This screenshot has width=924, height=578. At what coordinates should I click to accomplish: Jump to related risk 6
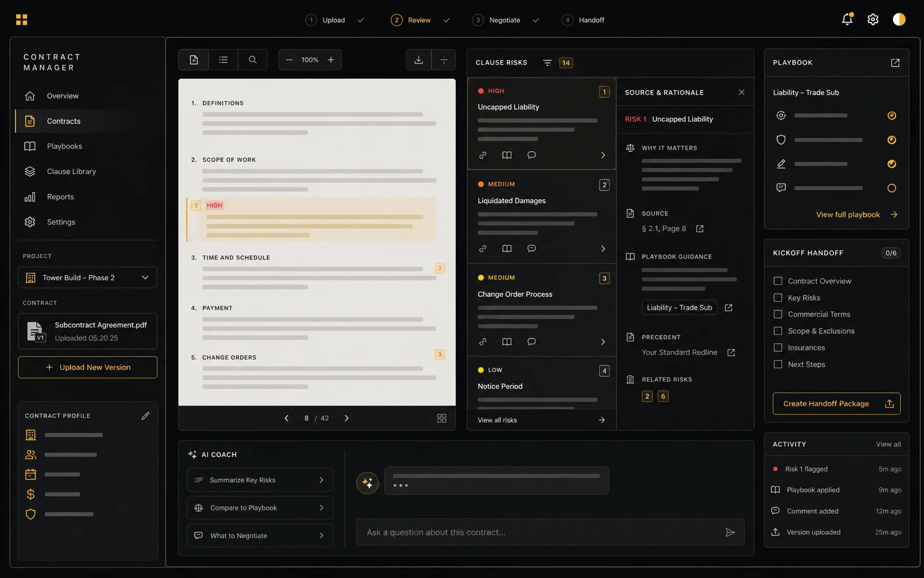(x=663, y=396)
